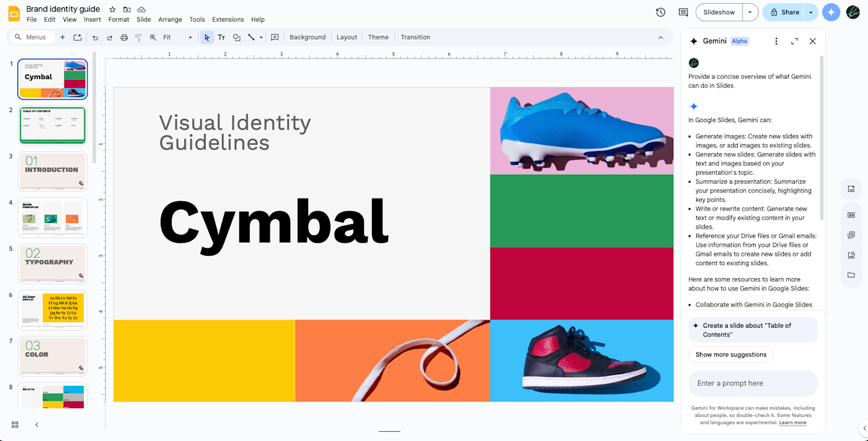Expand the side panel bottom-right chevron
The width and height of the screenshot is (868, 441).
click(x=864, y=428)
